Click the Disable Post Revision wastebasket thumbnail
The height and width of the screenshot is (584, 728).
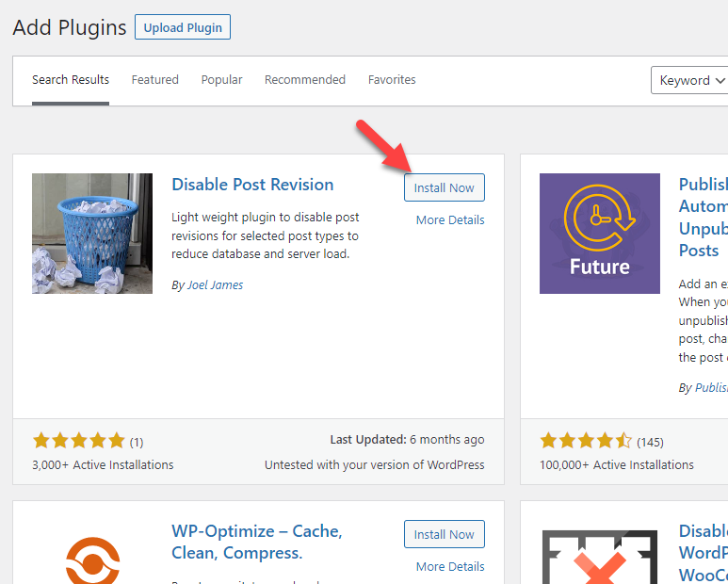(x=92, y=234)
